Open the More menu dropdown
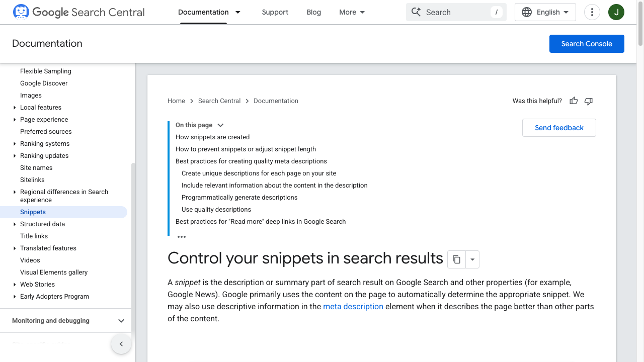644x362 pixels. click(x=352, y=12)
